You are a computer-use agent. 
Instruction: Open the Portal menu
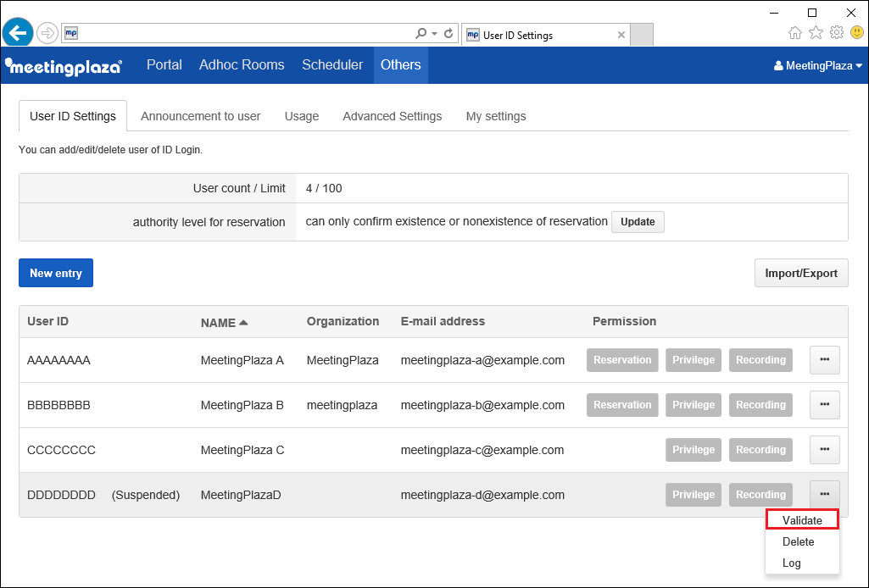coord(164,64)
